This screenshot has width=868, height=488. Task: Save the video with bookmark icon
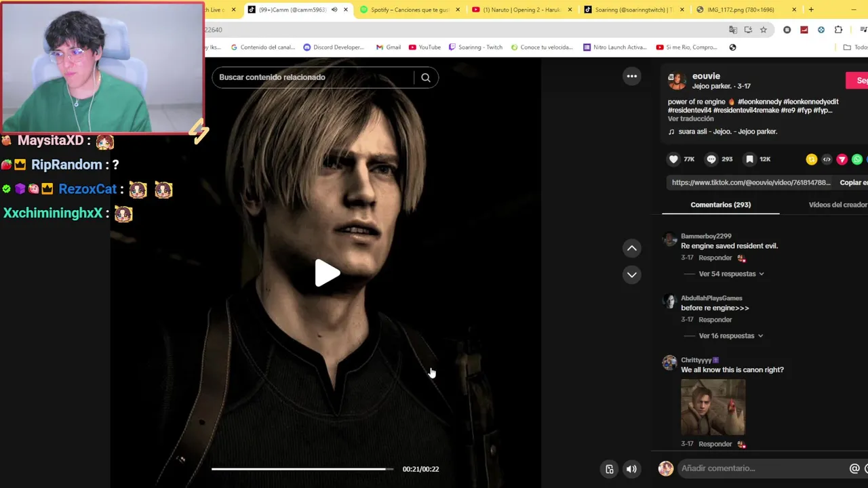(749, 159)
